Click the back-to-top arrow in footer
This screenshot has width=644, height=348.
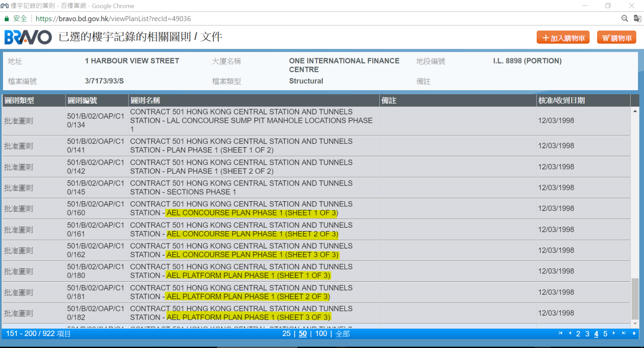tap(634, 333)
